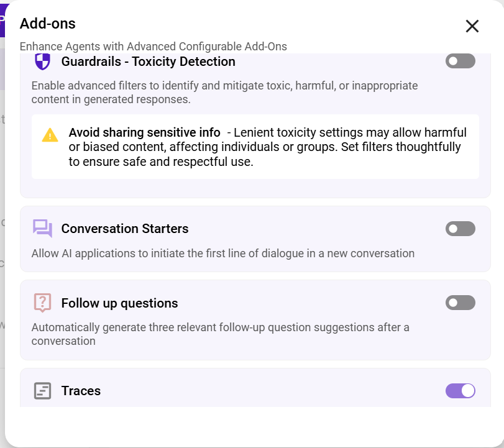Screen dimensions: 504x448
Task: Click the Conversation Starters chat bubbles icon
Action: coord(42,229)
